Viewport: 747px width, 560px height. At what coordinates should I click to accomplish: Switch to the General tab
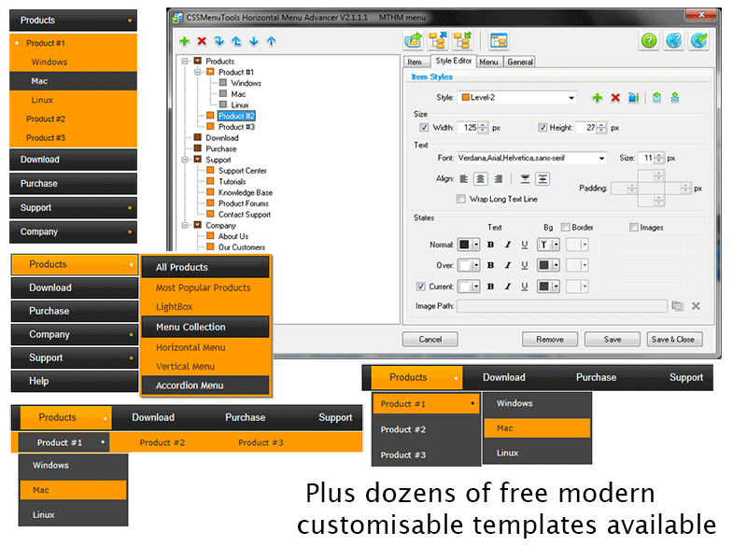click(x=520, y=62)
